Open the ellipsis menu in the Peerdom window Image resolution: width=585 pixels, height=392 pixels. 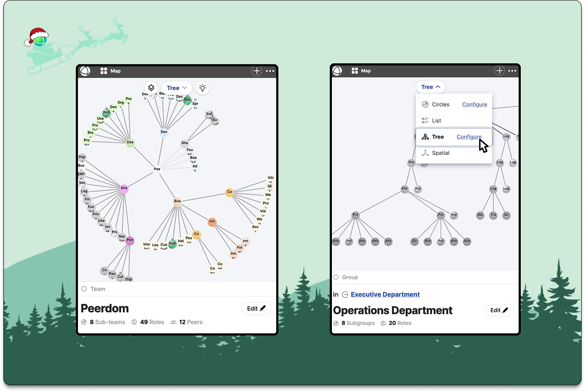point(270,71)
